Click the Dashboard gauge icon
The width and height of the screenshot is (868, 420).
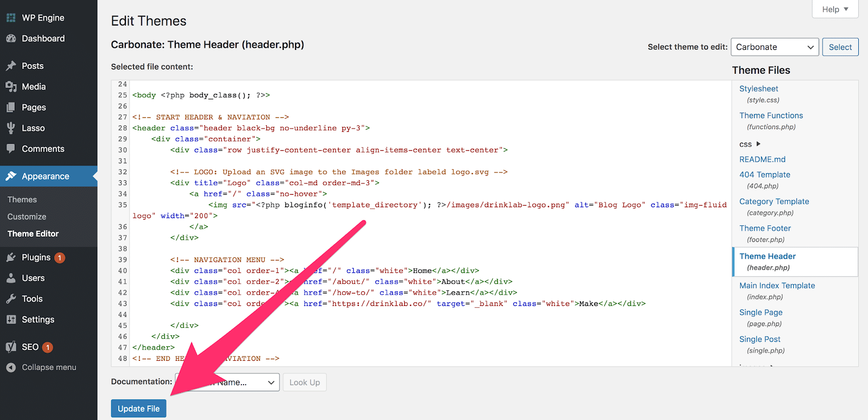click(x=11, y=39)
